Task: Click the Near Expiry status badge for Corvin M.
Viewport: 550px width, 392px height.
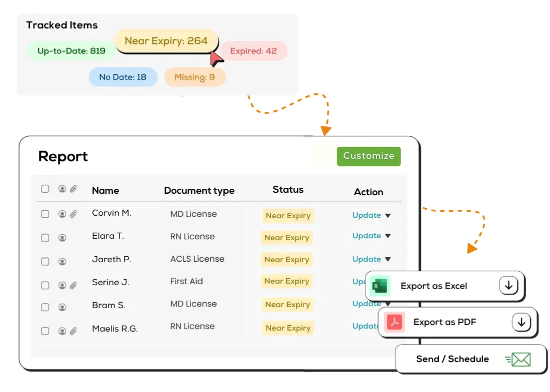Action: (288, 215)
